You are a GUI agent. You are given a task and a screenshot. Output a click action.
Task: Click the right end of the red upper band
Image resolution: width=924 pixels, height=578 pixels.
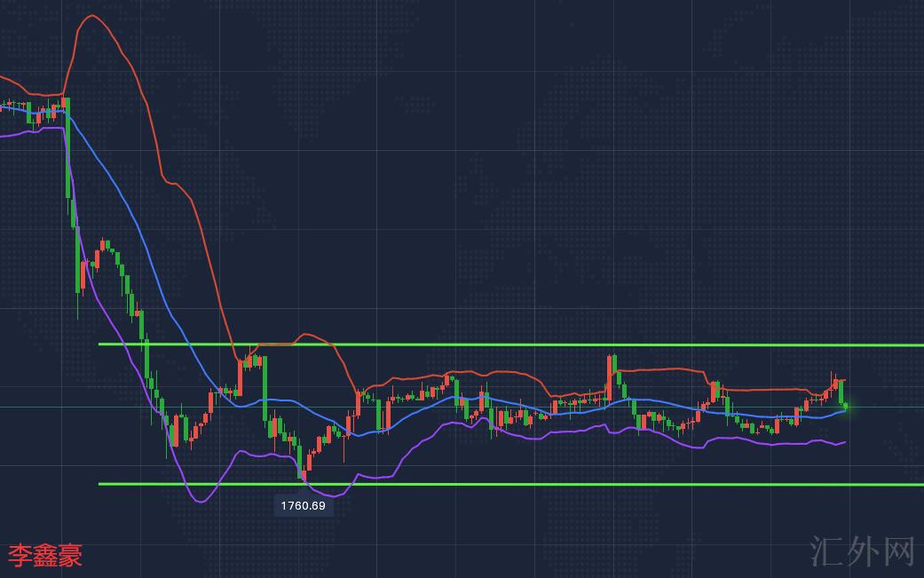click(844, 380)
